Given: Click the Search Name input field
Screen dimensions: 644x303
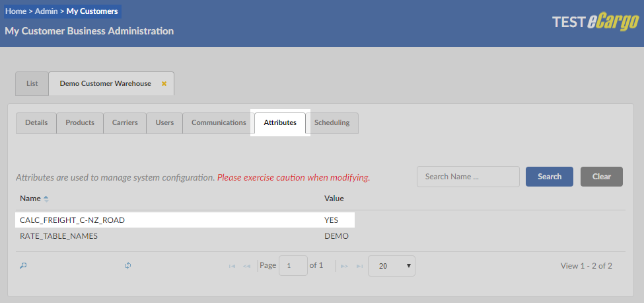Looking at the screenshot, I should coord(468,177).
